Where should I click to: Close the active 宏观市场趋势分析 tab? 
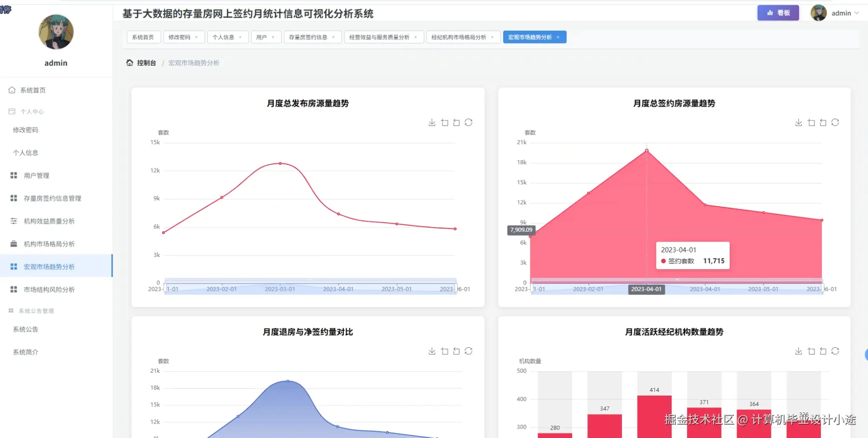pyautogui.click(x=558, y=37)
